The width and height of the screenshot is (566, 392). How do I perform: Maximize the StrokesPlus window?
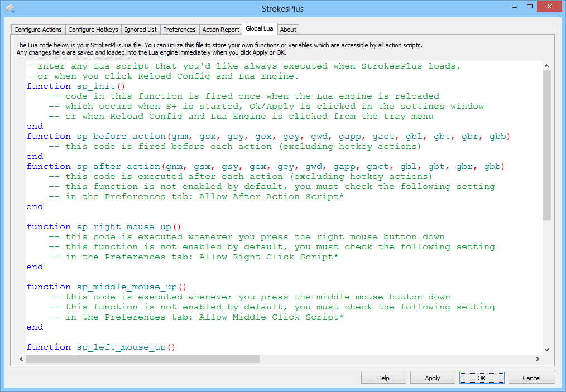pyautogui.click(x=530, y=7)
